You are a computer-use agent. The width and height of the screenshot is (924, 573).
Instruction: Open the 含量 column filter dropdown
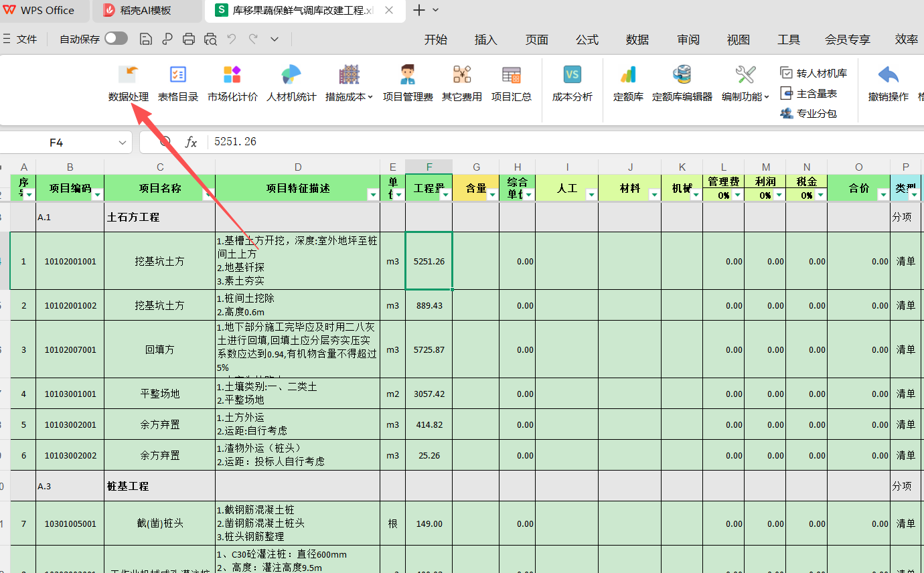493,194
